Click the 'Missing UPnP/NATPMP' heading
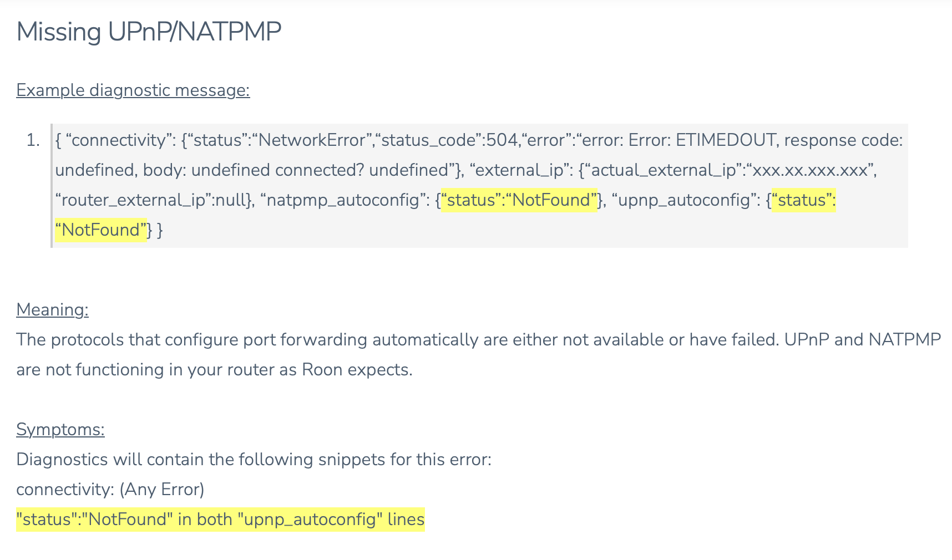The image size is (952, 560). [x=149, y=32]
